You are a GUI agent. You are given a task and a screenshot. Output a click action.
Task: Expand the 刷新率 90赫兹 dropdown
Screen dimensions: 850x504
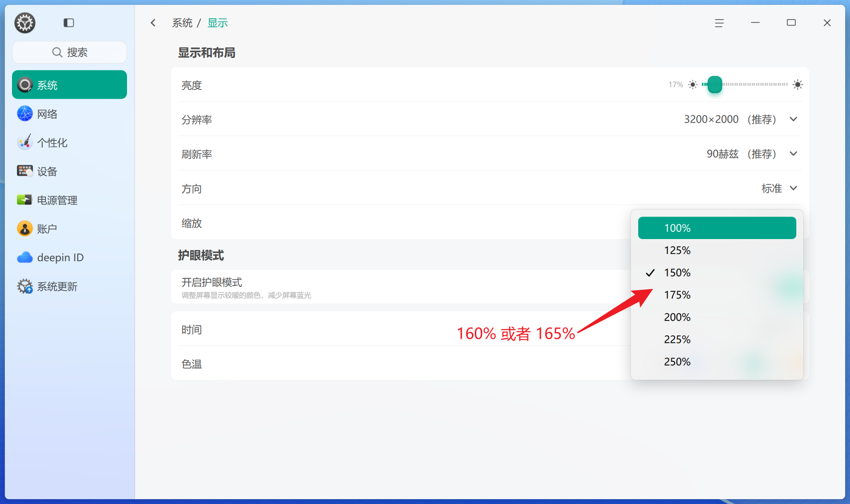(x=752, y=154)
